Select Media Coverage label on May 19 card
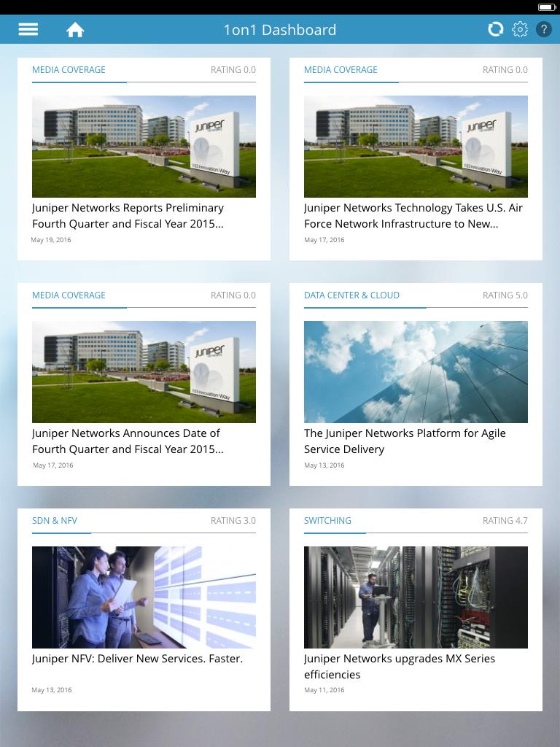Screen dimensions: 560x747 pyautogui.click(x=69, y=69)
